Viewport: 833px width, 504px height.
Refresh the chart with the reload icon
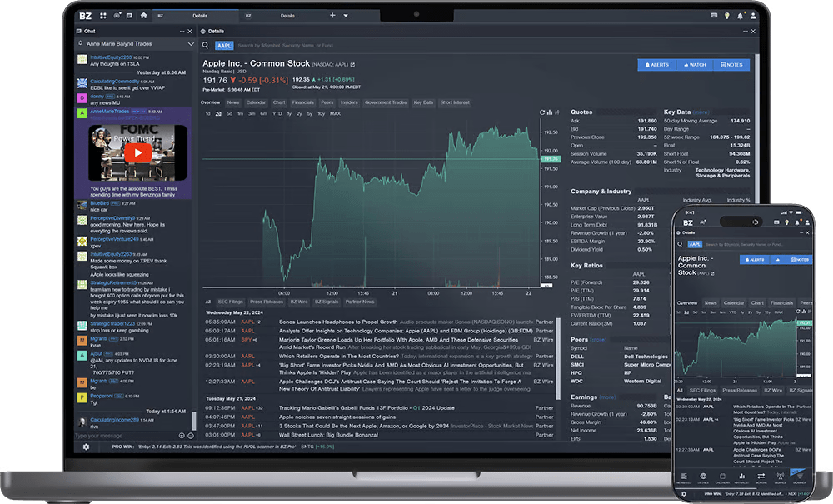click(x=542, y=112)
